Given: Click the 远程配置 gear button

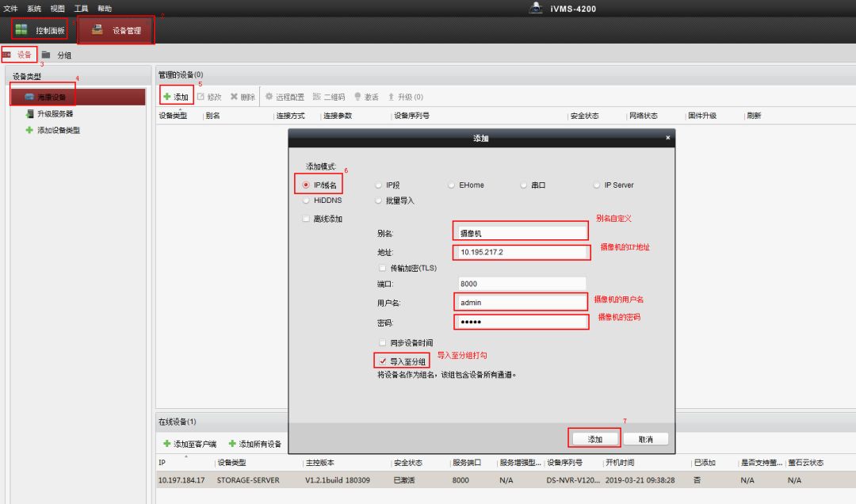Looking at the screenshot, I should (285, 97).
